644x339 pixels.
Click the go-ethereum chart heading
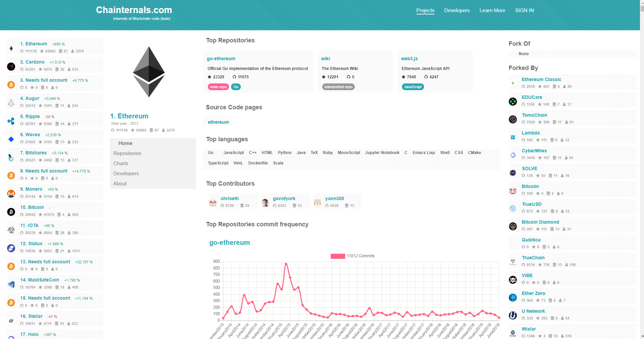tap(229, 242)
